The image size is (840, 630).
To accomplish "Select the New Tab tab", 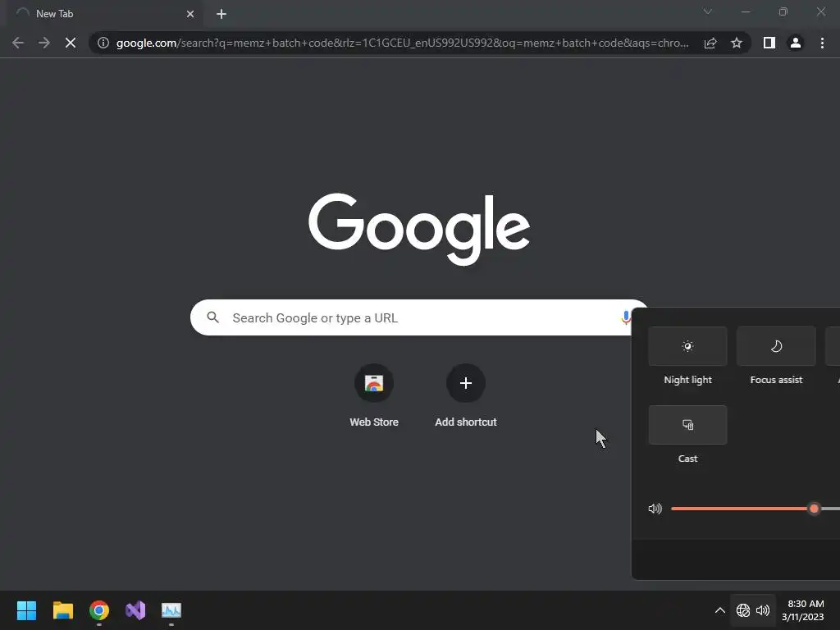I will coord(104,14).
